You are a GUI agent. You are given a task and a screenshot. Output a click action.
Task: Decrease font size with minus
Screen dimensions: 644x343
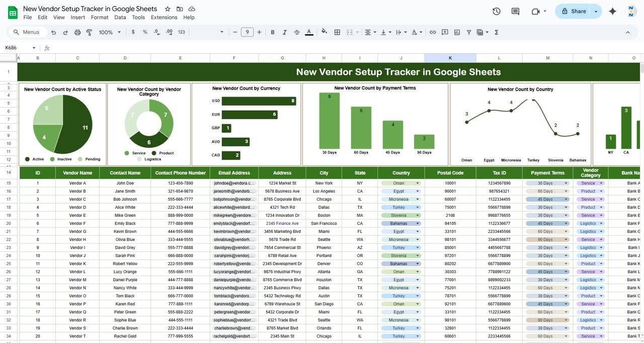click(235, 32)
